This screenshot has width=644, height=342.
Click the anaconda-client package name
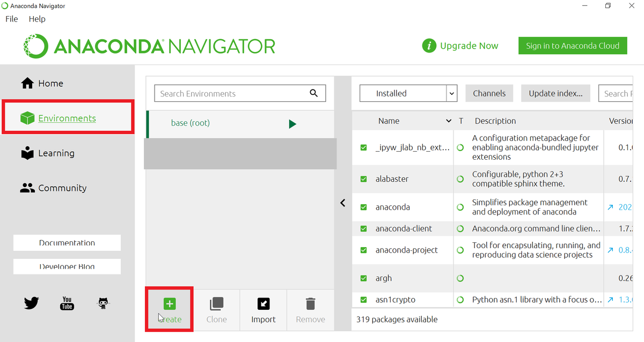click(404, 228)
